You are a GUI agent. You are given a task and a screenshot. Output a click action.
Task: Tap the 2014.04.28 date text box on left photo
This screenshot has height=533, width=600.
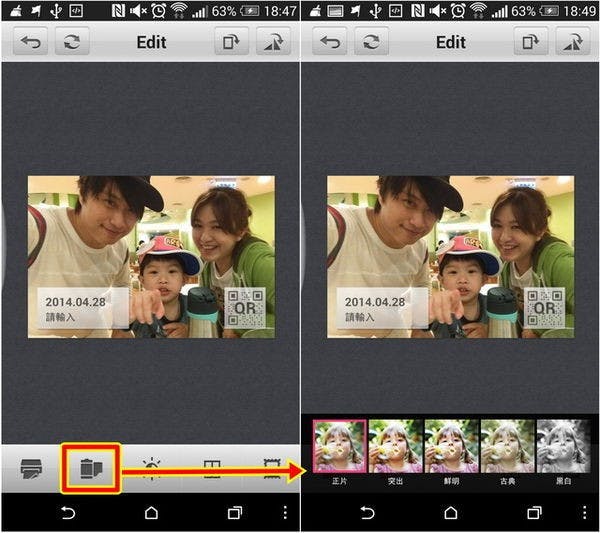coord(83,308)
